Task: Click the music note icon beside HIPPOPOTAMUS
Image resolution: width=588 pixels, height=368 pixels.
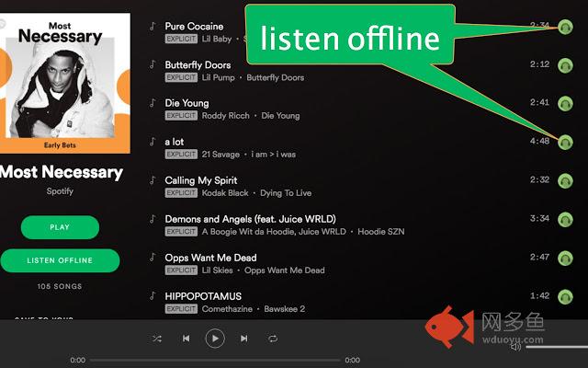Action: pos(153,296)
